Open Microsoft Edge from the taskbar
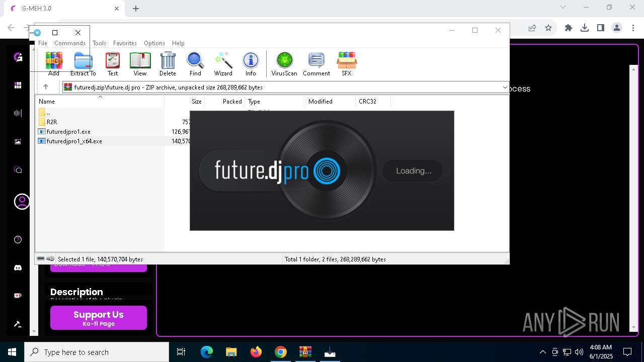This screenshot has height=362, width=644. point(207,352)
